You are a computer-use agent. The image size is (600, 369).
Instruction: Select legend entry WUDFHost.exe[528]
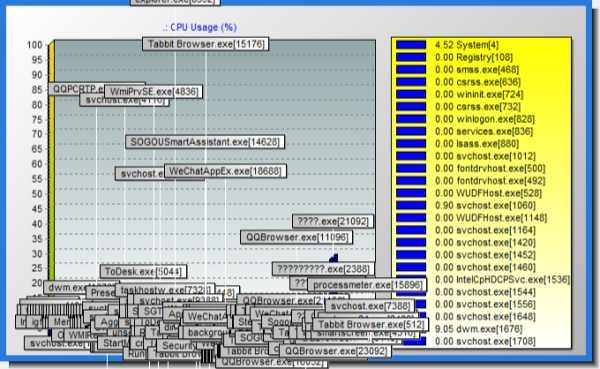(488, 193)
